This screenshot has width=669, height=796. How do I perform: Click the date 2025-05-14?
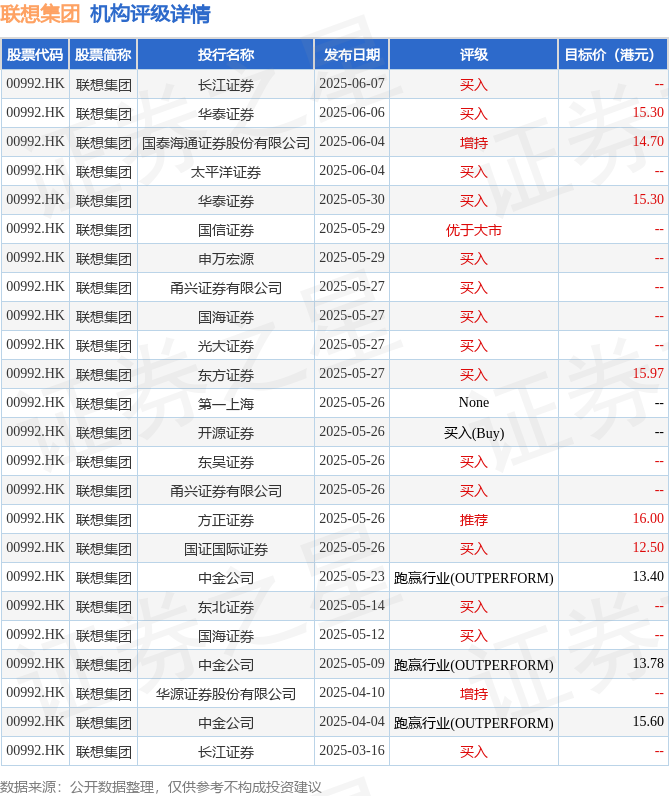pyautogui.click(x=352, y=605)
